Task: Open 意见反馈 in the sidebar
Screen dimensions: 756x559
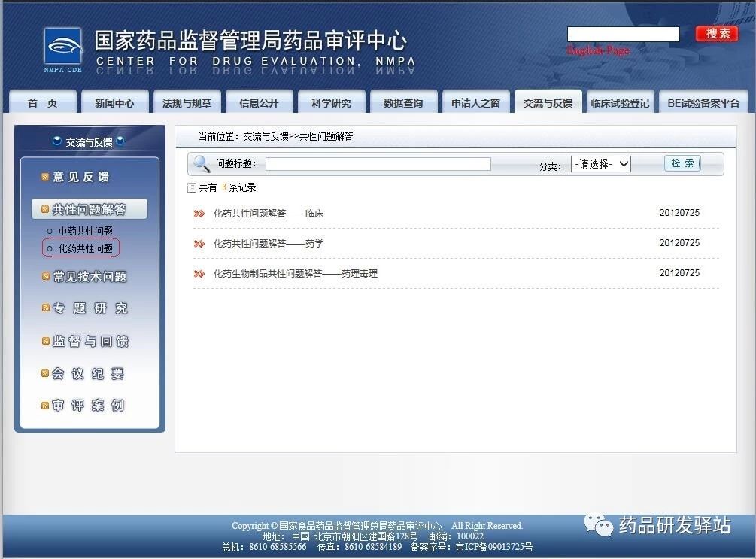Action: 81,177
